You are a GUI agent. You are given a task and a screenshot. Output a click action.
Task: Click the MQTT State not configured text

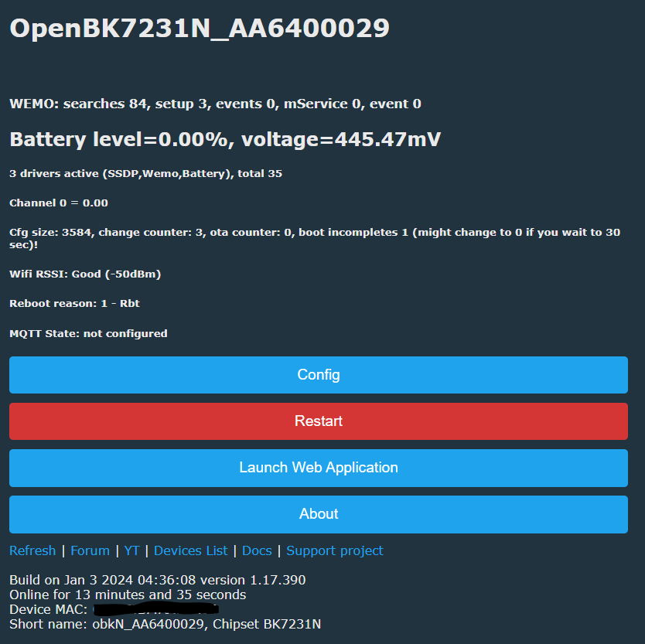coord(88,333)
